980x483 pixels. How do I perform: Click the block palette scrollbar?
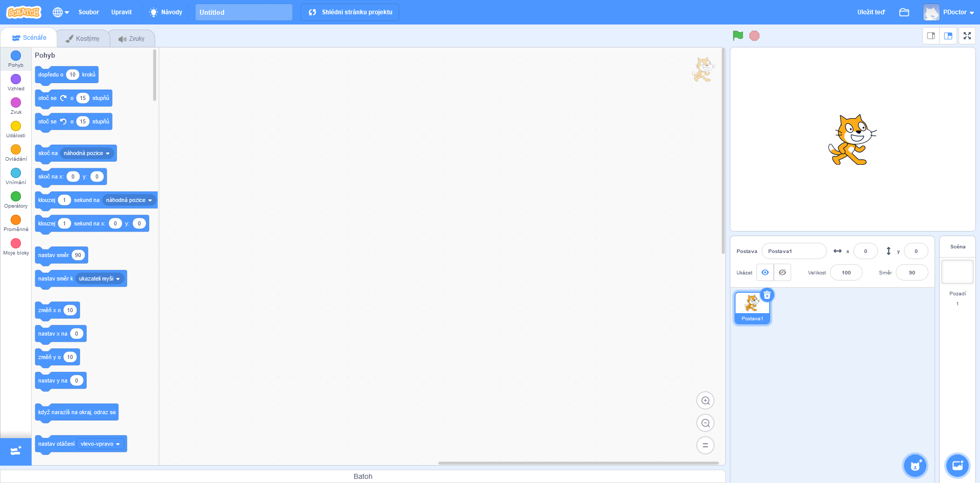tap(155, 75)
